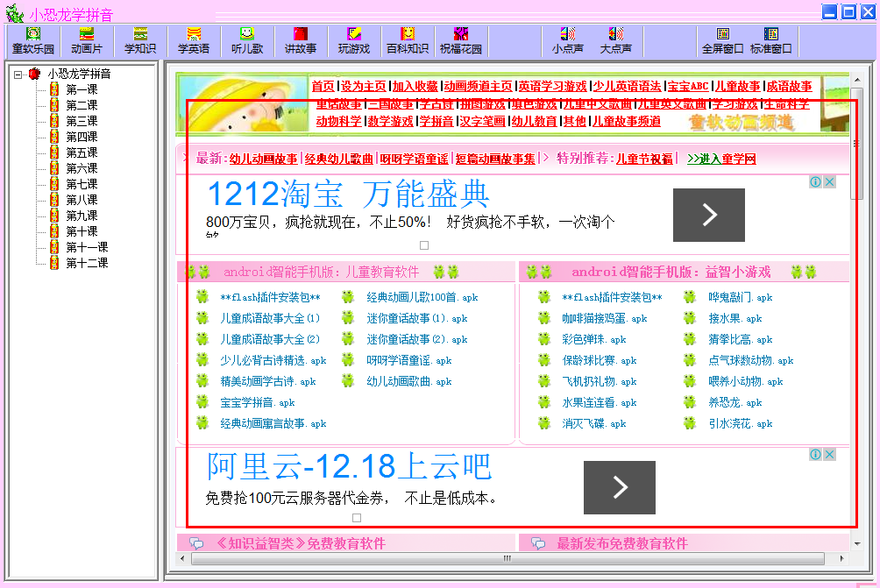Image resolution: width=880 pixels, height=588 pixels.
Task: Select 第十二课 lesson
Action: (87, 262)
